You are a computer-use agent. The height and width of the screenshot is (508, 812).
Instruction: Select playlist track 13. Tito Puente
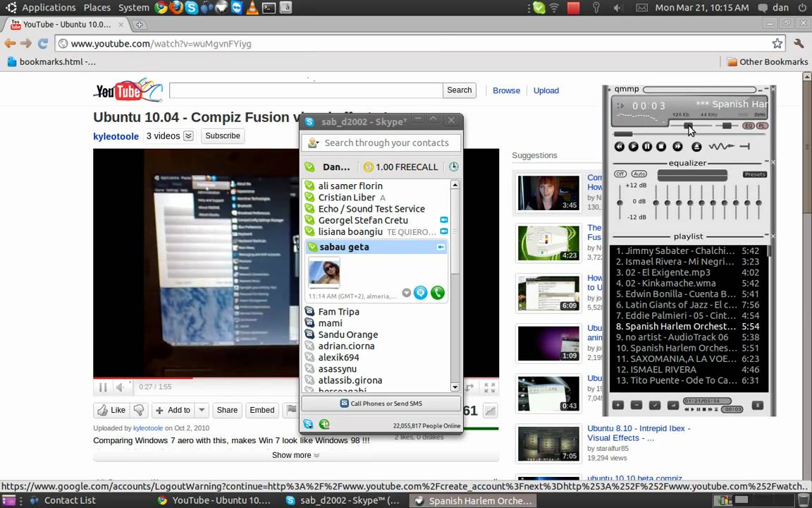pyautogui.click(x=688, y=380)
